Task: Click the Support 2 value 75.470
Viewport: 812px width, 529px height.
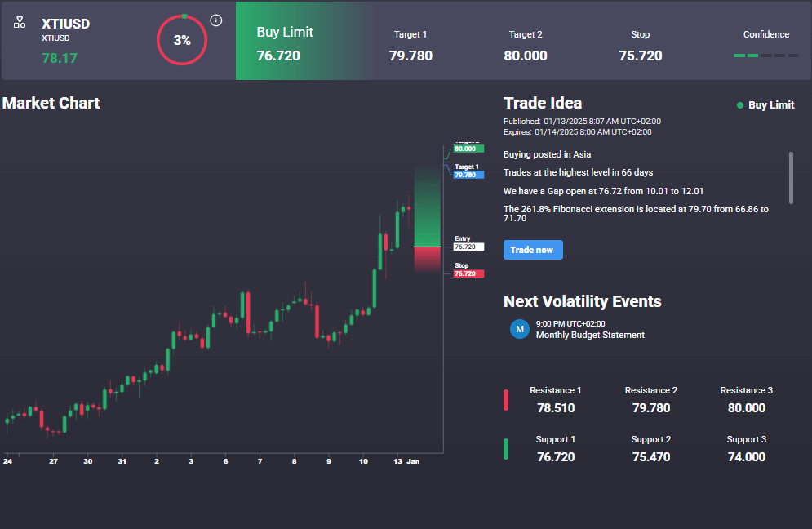Action: tap(651, 457)
